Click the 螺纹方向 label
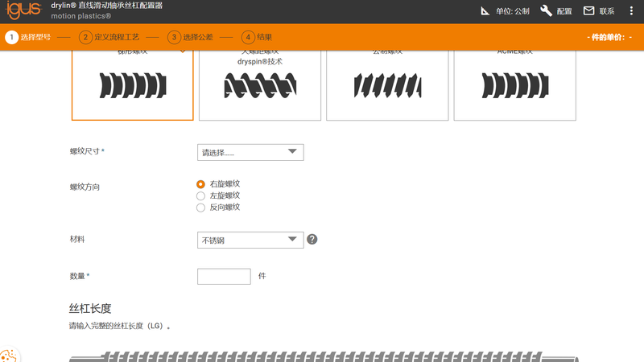644x362 pixels. [x=85, y=187]
